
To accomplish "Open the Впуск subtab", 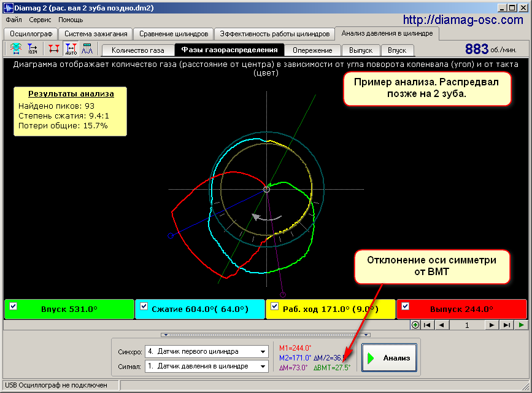I will (397, 50).
